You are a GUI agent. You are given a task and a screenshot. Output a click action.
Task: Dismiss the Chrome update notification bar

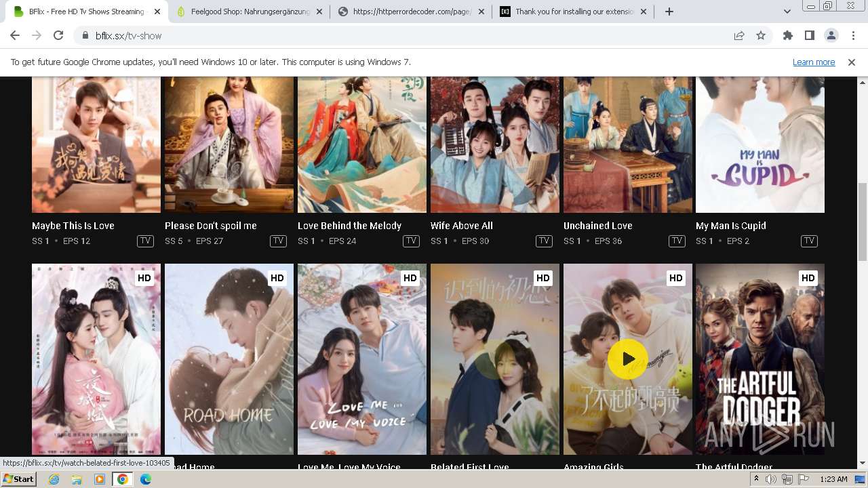[x=852, y=62]
